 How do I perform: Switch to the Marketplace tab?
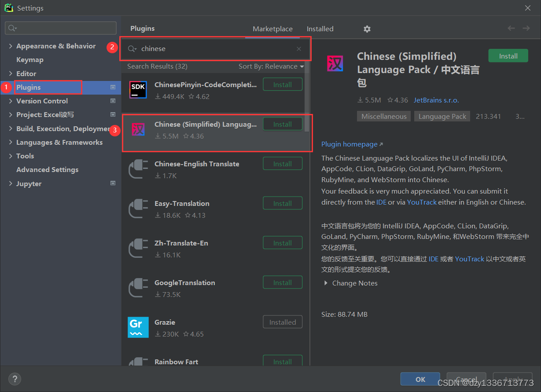coord(273,29)
